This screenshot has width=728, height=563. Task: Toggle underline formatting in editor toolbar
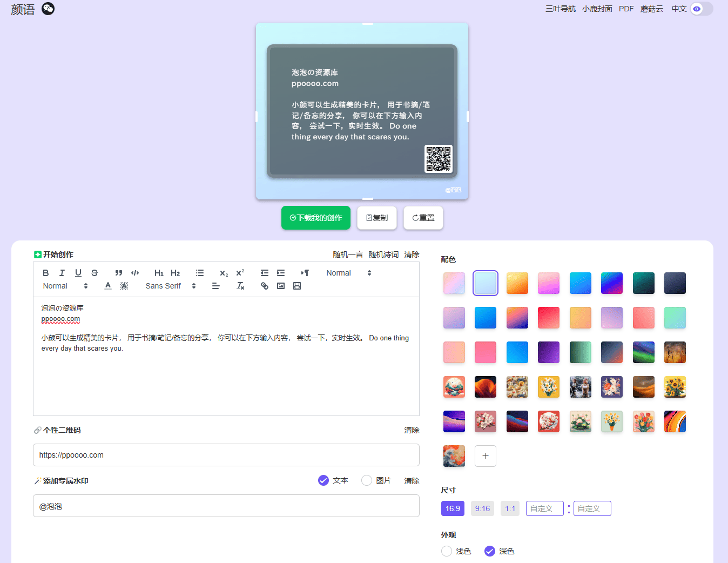[78, 273]
